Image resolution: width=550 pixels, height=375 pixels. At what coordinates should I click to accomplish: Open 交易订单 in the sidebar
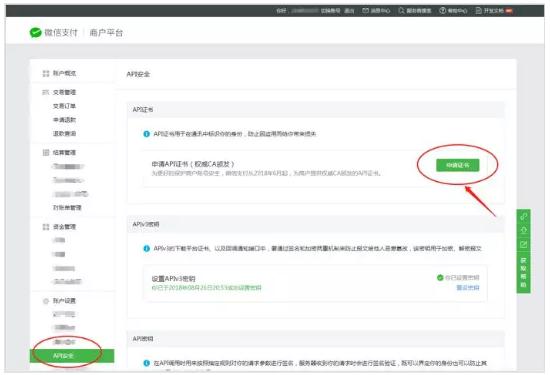tap(64, 106)
